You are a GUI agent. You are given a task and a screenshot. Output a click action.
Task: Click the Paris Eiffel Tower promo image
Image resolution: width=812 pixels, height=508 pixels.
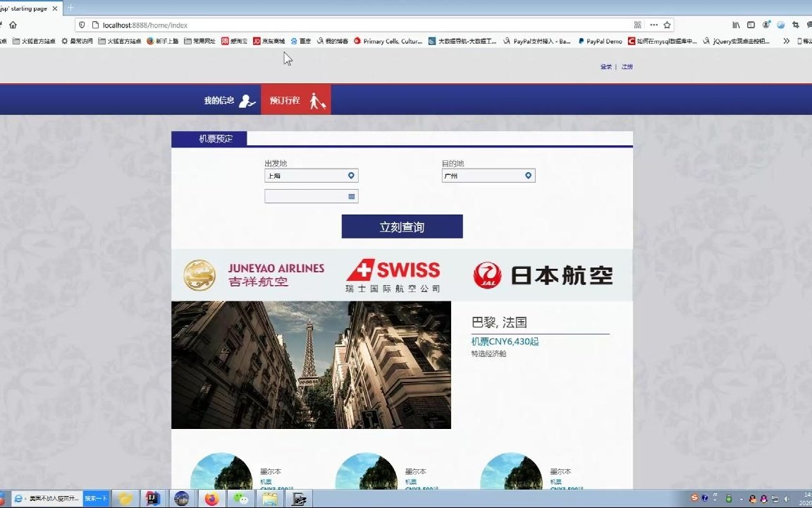(311, 365)
